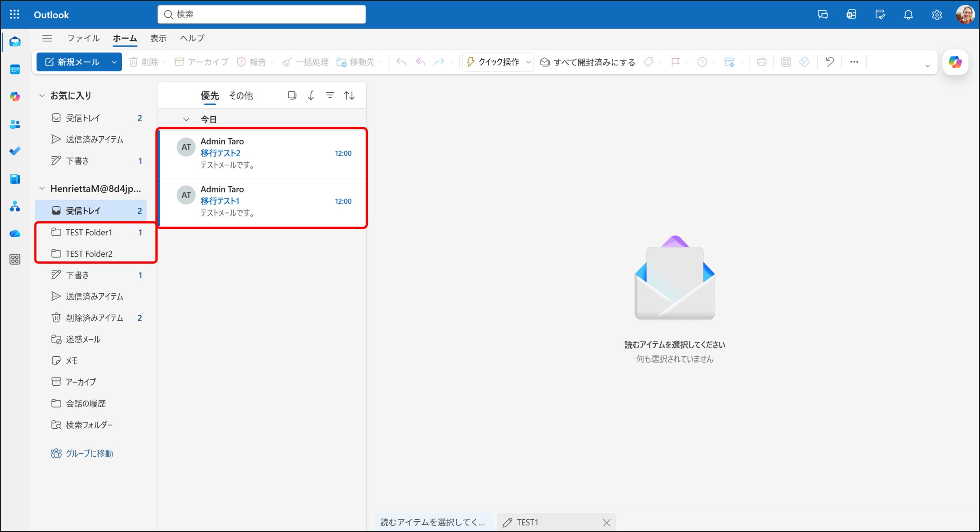Image resolution: width=980 pixels, height=532 pixels.
Task: Open the message filter icon
Action: tap(330, 95)
